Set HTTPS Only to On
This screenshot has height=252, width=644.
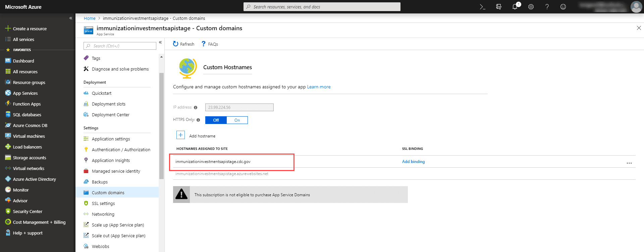click(237, 120)
